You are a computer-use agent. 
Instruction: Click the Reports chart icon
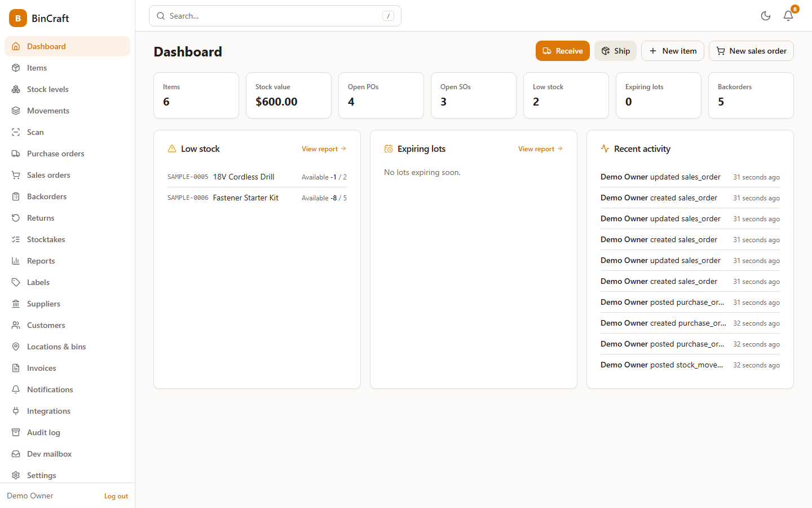[x=16, y=261]
